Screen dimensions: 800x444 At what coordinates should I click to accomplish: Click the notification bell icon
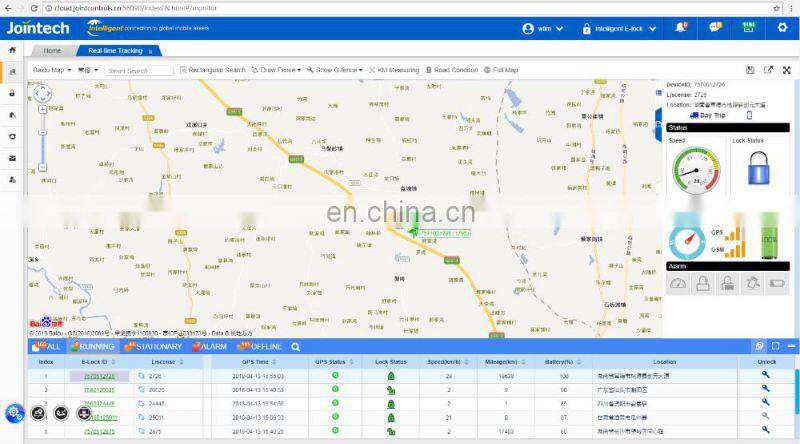pos(681,28)
